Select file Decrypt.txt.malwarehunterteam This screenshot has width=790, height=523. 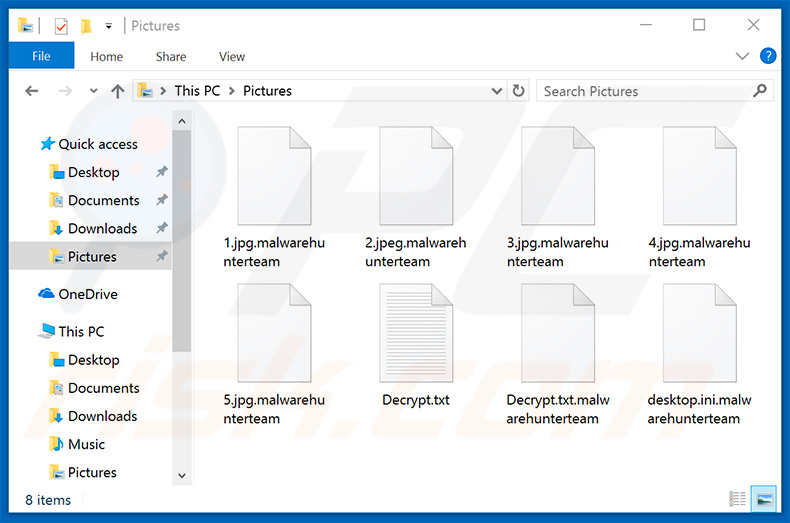[558, 355]
